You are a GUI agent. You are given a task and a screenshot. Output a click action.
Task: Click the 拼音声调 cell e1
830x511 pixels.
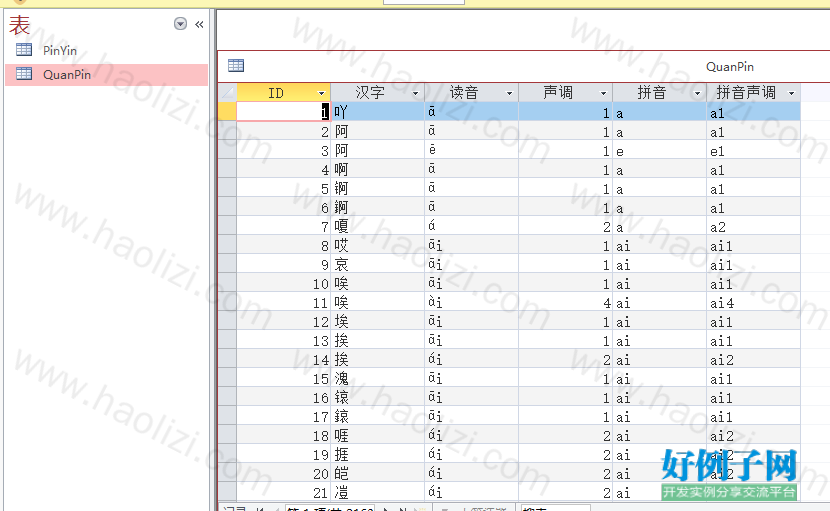(753, 150)
